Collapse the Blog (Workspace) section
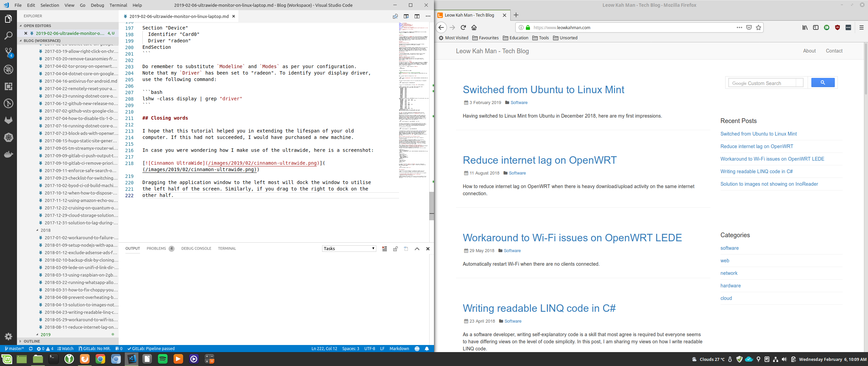 pyautogui.click(x=68, y=40)
